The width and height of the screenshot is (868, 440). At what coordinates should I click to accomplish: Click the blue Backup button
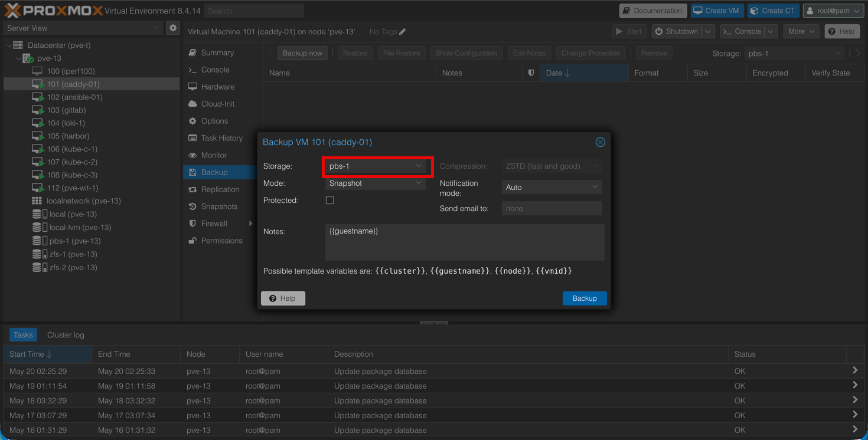click(x=584, y=298)
